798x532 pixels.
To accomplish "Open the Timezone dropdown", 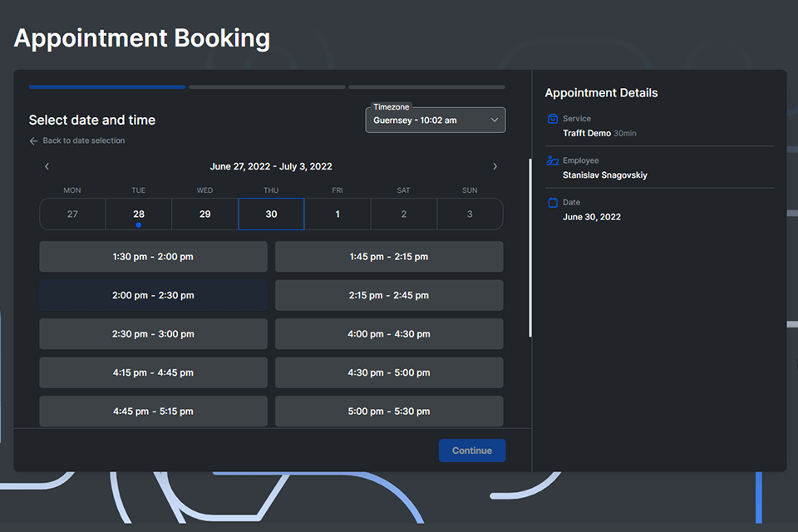I will click(x=435, y=120).
